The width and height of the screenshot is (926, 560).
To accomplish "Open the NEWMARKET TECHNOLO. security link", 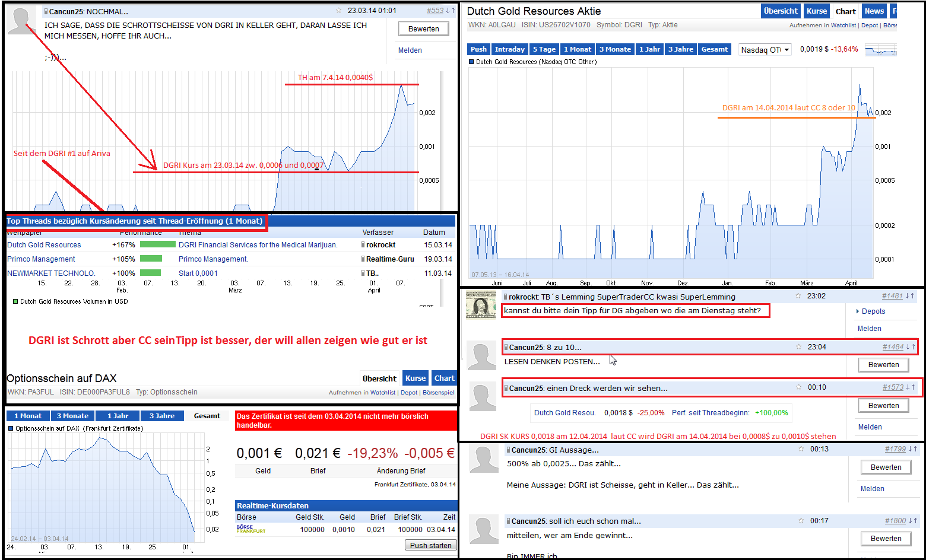I will [51, 273].
